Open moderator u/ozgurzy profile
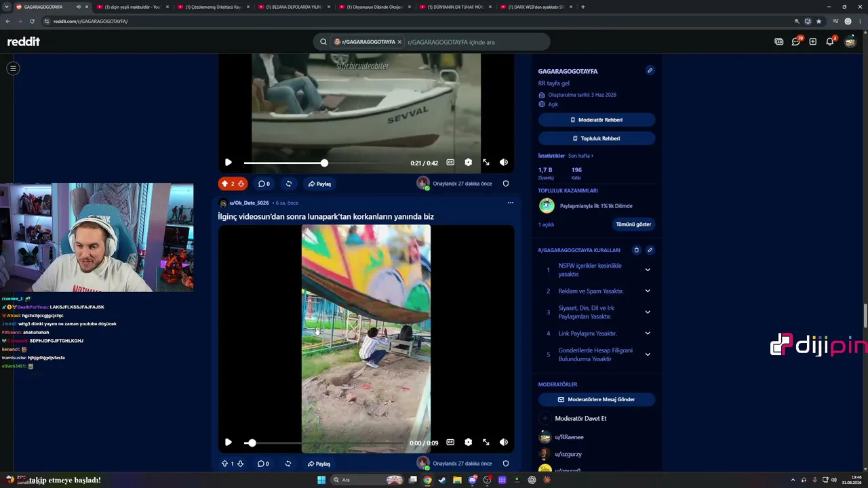868x488 pixels. pos(568,454)
